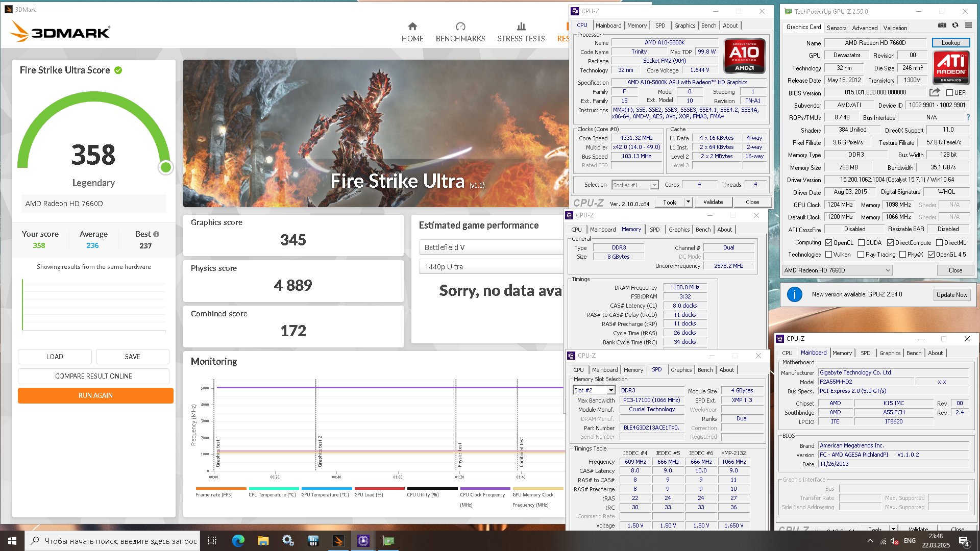Click the ENG language indicator
This screenshot has height=551, width=980.
pyautogui.click(x=910, y=541)
